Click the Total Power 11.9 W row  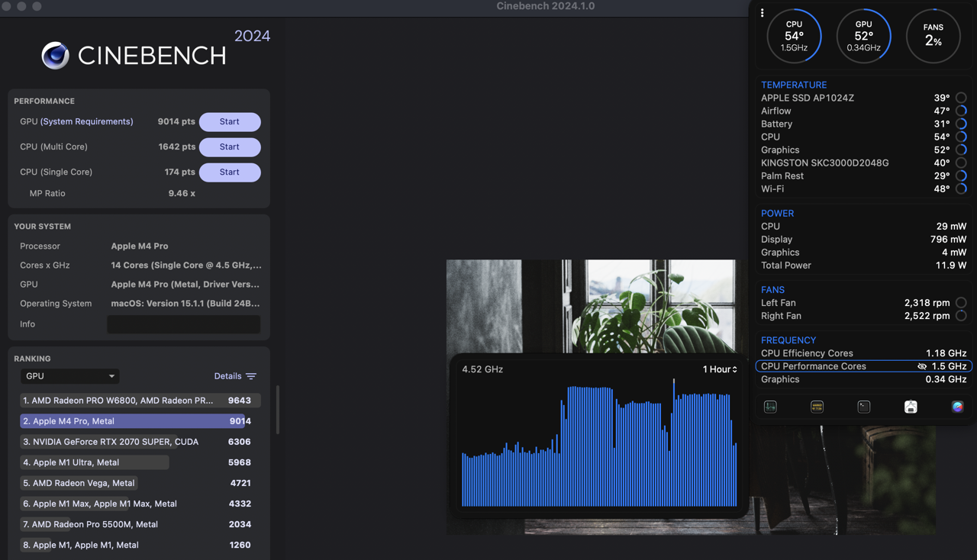[863, 266]
